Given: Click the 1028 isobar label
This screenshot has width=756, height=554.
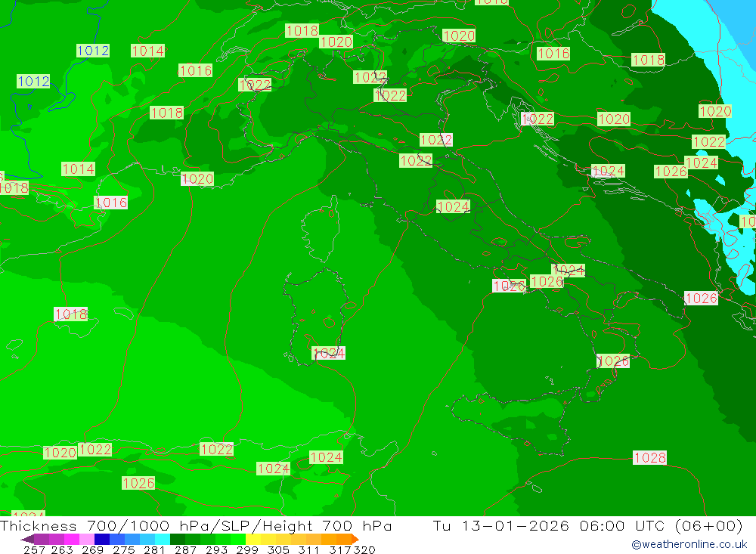Looking at the screenshot, I should tap(649, 457).
